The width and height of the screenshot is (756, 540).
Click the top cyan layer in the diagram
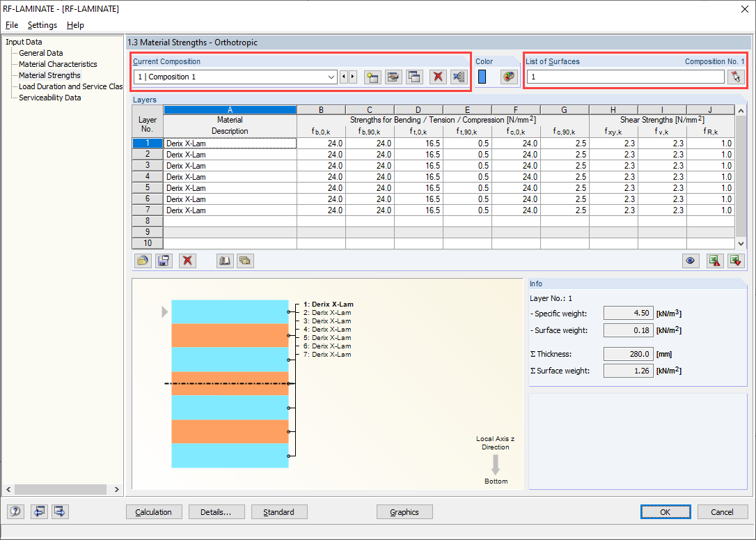pyautogui.click(x=230, y=311)
